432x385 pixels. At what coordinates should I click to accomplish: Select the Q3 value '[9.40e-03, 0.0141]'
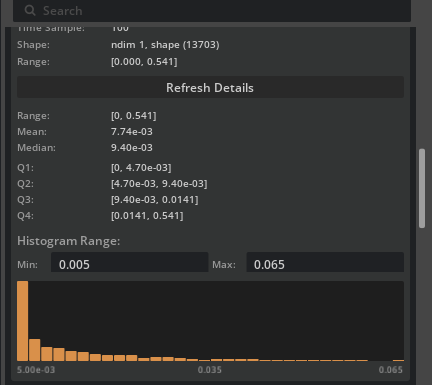[x=155, y=200]
